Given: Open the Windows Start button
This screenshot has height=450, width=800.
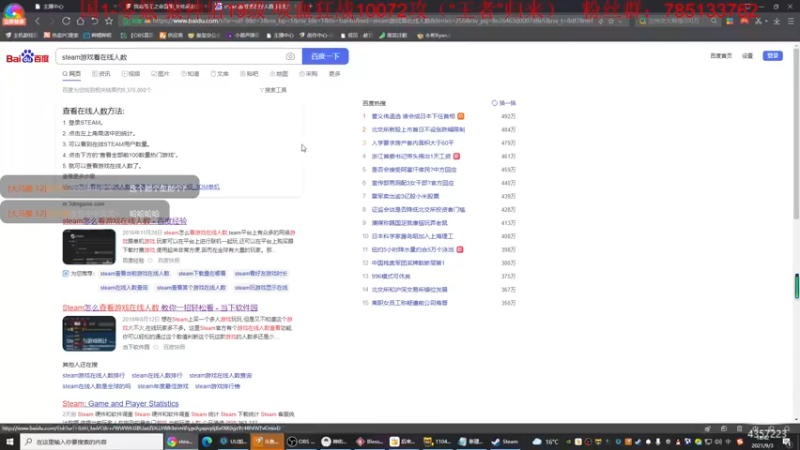Looking at the screenshot, I should (x=10, y=441).
